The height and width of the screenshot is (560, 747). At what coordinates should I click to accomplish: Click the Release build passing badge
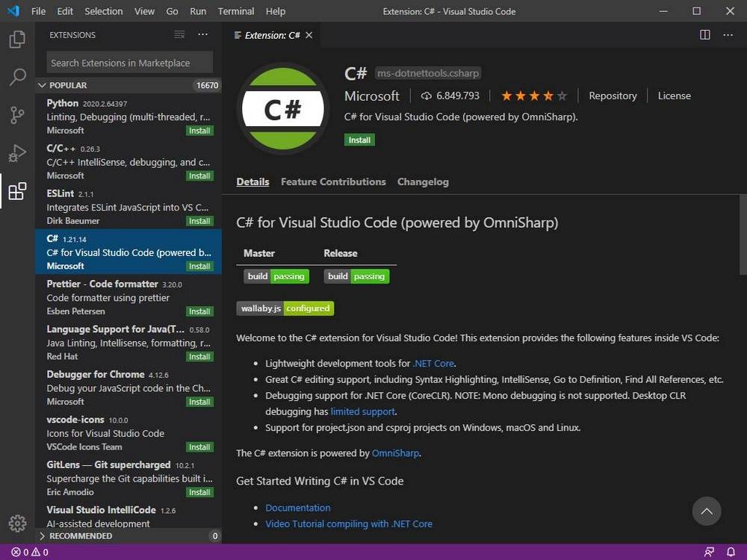click(356, 276)
